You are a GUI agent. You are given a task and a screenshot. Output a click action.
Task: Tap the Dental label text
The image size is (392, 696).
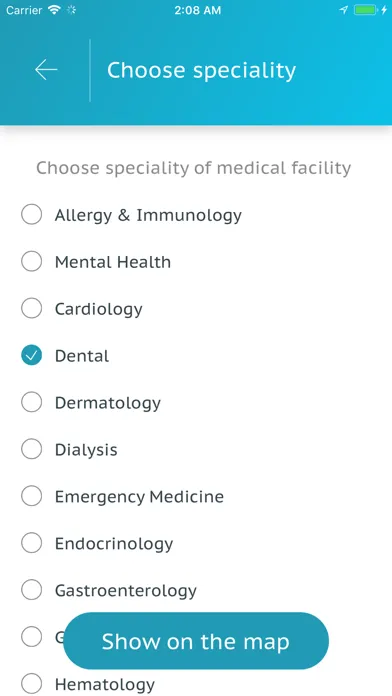pos(82,356)
